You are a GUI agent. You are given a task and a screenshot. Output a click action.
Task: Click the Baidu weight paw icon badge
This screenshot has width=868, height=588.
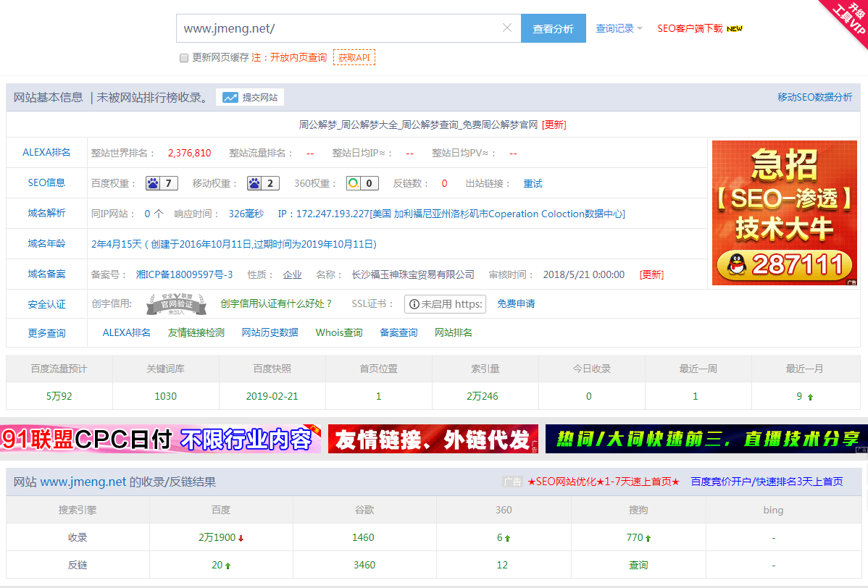point(162,183)
